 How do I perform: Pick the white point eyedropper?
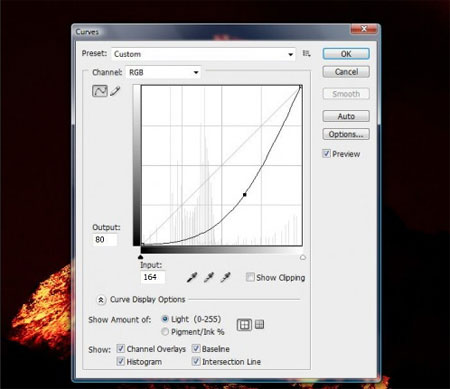tap(226, 277)
